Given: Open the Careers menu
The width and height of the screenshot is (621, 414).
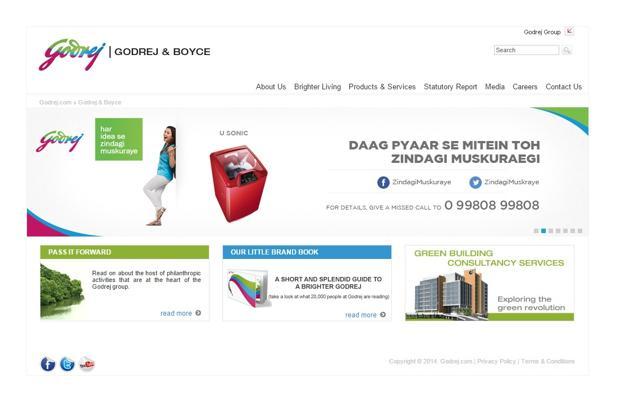Looking at the screenshot, I should coord(525,87).
